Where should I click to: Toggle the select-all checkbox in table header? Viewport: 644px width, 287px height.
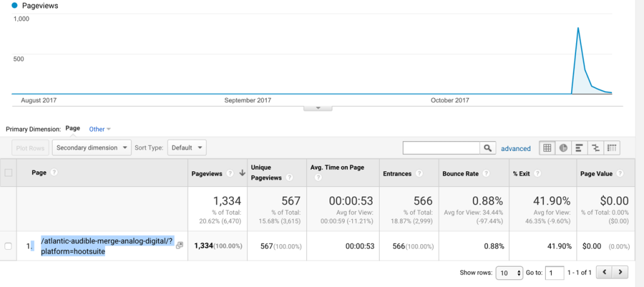(x=8, y=173)
